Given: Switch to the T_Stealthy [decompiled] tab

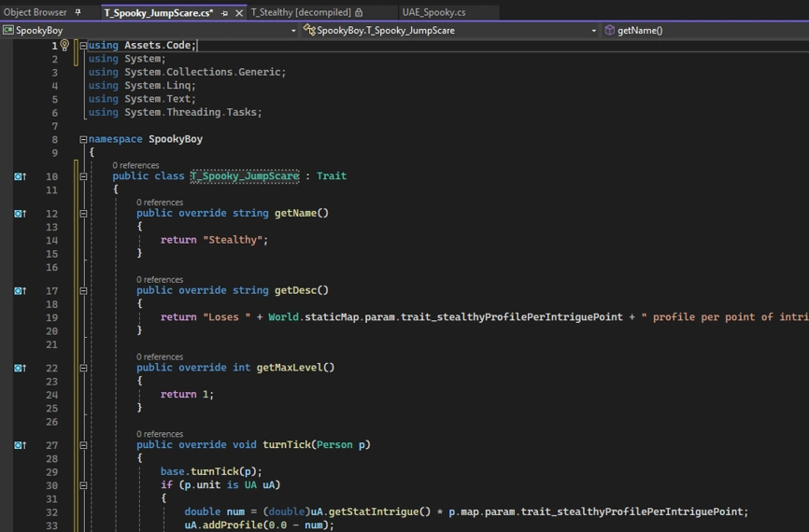Looking at the screenshot, I should (301, 13).
